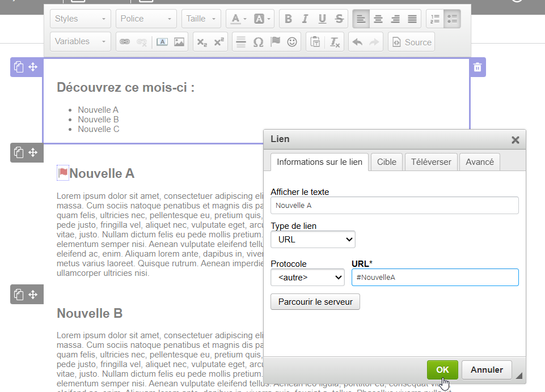545x392 pixels.
Task: Click the remove formatting icon
Action: [335, 42]
